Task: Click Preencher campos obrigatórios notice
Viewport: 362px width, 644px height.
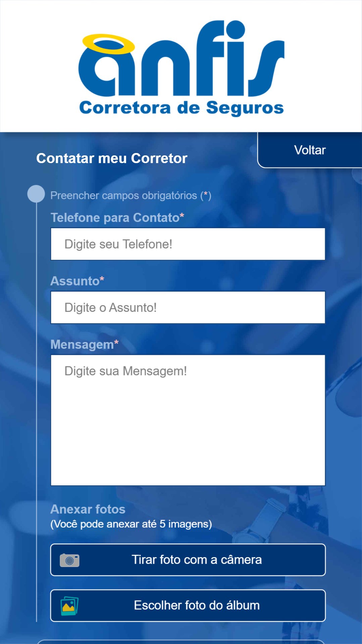Action: point(131,195)
